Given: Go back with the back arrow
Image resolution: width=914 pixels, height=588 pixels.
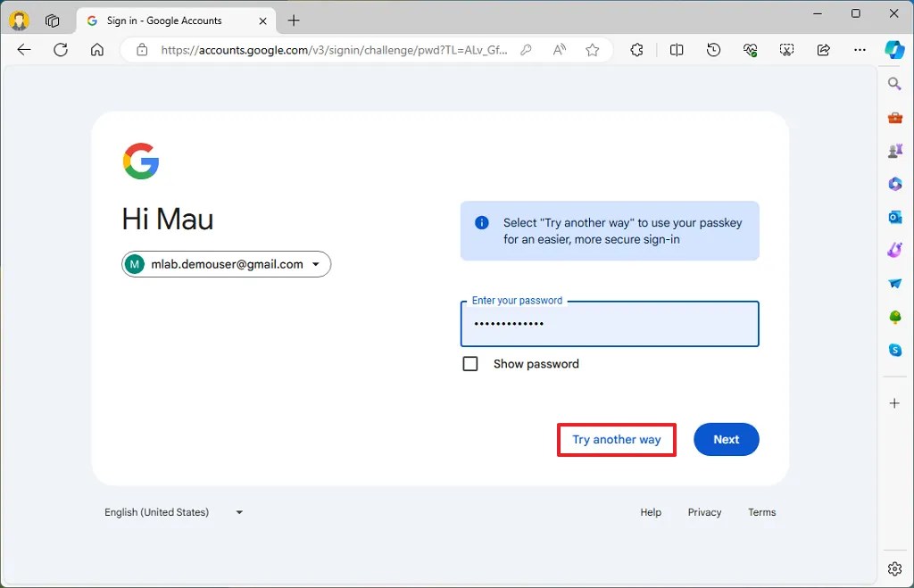Looking at the screenshot, I should [24, 50].
